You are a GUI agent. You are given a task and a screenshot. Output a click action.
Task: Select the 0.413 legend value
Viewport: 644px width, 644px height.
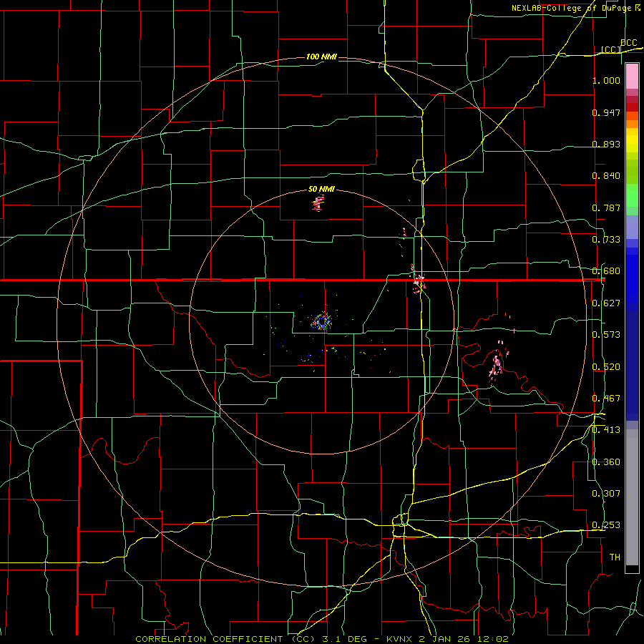click(606, 430)
